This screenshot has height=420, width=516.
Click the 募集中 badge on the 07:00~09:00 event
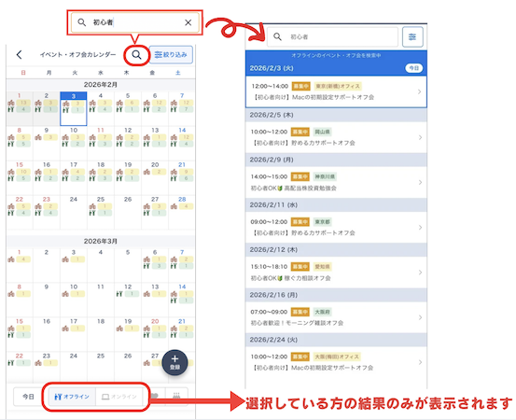(300, 312)
